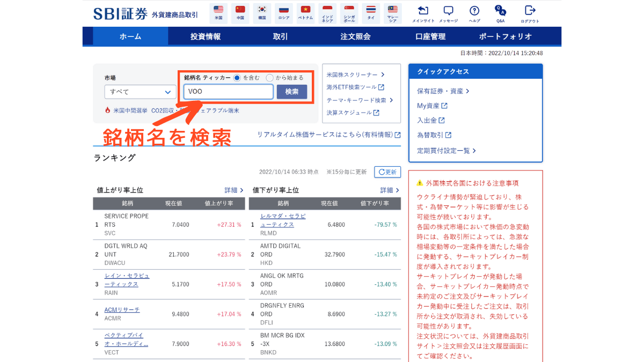Expand 詳細 for 値上がり率上位 ranking
The height and width of the screenshot is (362, 644).
234,190
